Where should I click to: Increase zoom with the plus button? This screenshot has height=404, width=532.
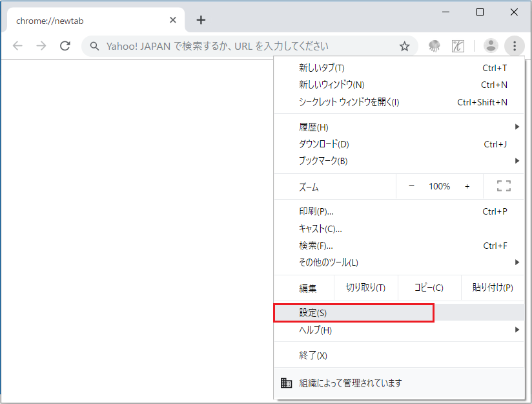tap(467, 186)
